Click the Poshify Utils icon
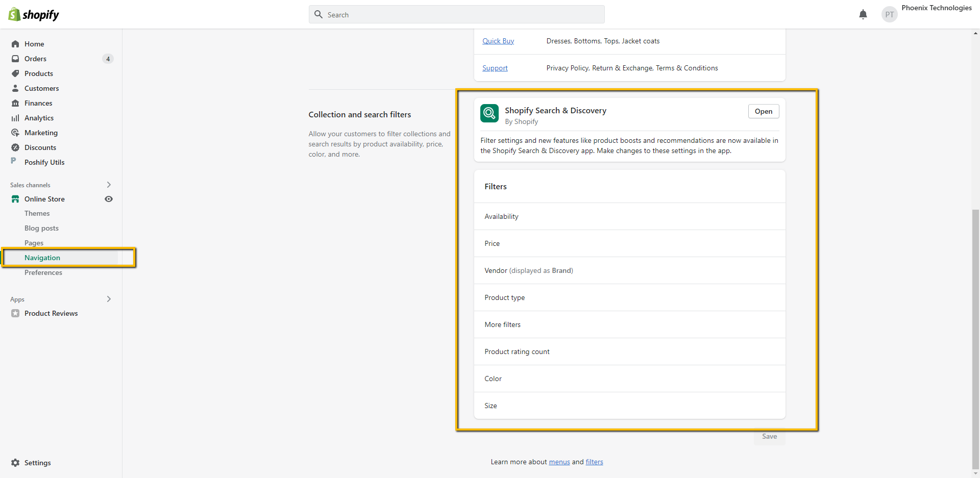This screenshot has height=478, width=980. pyautogui.click(x=14, y=161)
